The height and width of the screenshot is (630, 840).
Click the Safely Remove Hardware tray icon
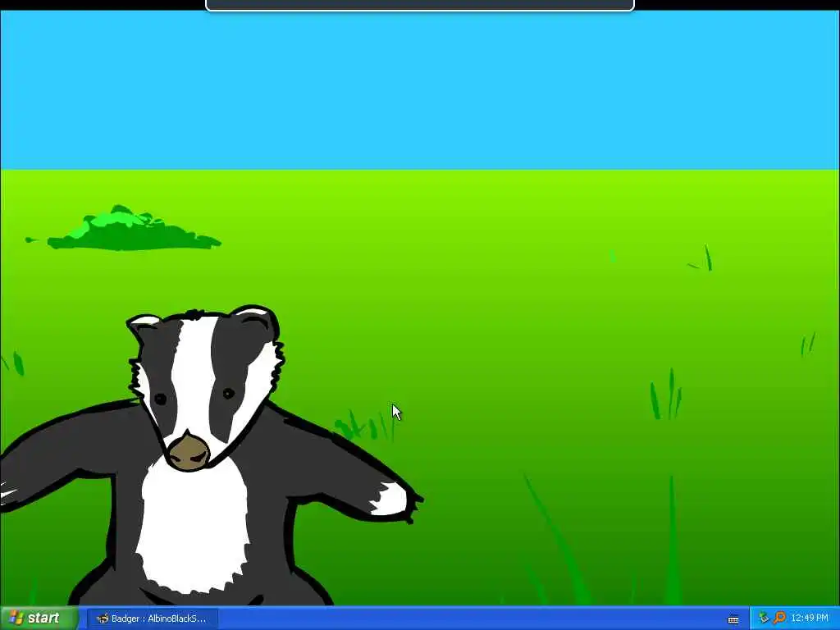tap(764, 619)
